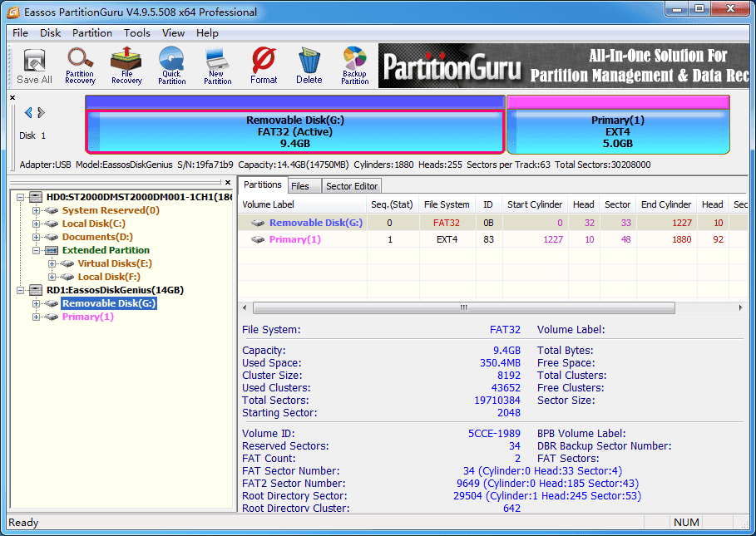Open the Backup Partition tool

(x=354, y=66)
